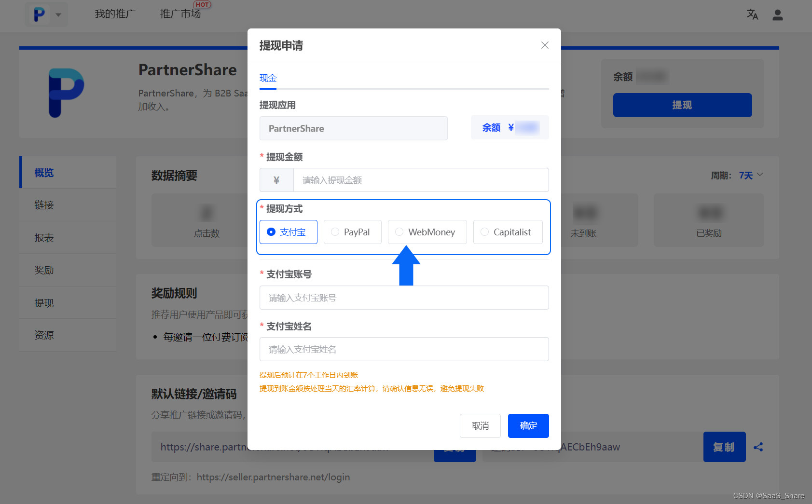Click the 确定 confirm button
Viewport: 812px width, 504px height.
tap(528, 425)
